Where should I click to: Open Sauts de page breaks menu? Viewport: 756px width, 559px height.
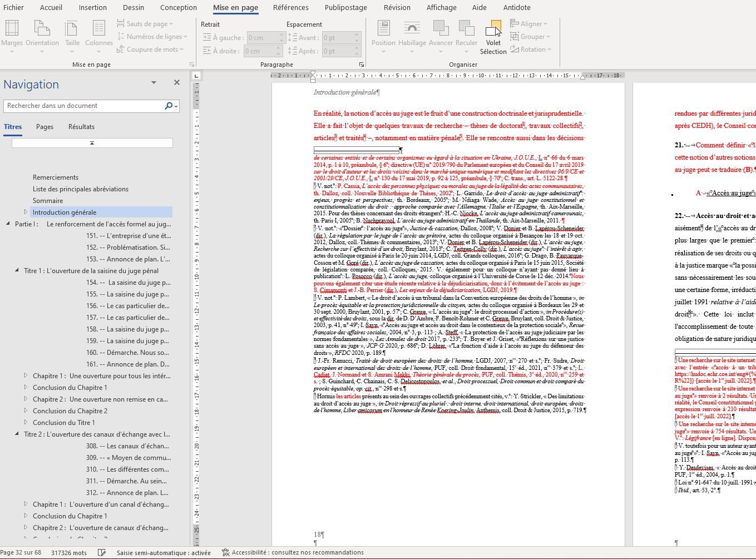click(145, 23)
